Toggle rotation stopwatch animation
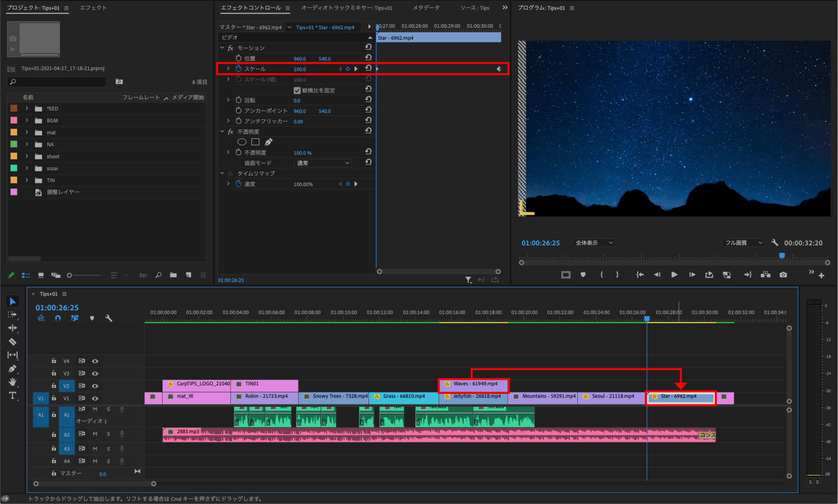The image size is (838, 504). tap(238, 100)
